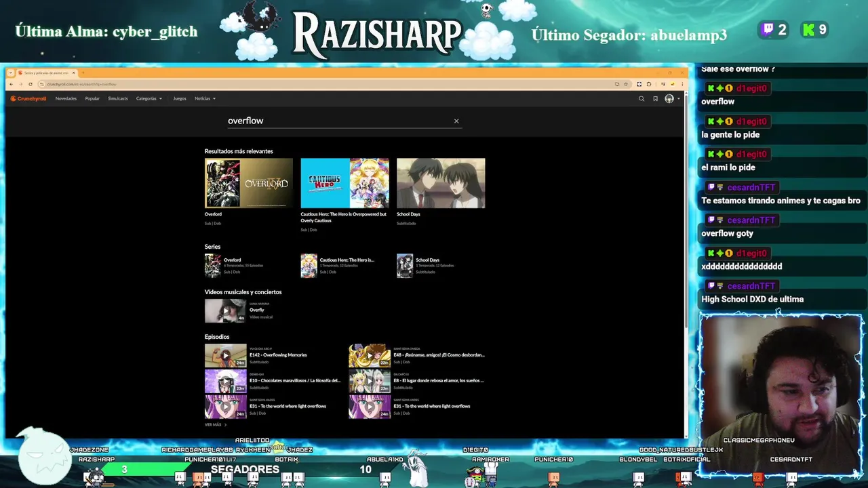Viewport: 868px width, 488px height.
Task: Open the Novedades menu item
Action: point(66,99)
